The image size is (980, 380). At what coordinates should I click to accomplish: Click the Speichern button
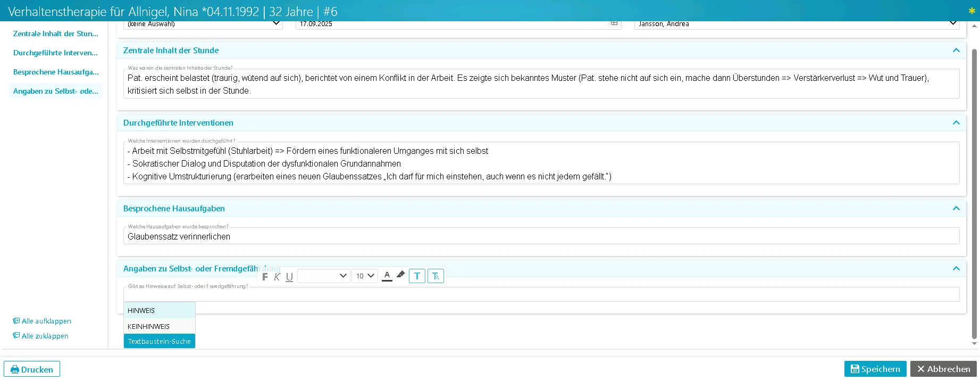point(875,369)
